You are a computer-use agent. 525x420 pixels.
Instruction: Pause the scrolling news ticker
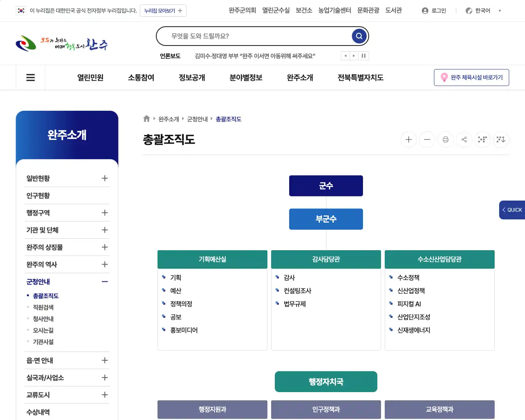363,56
